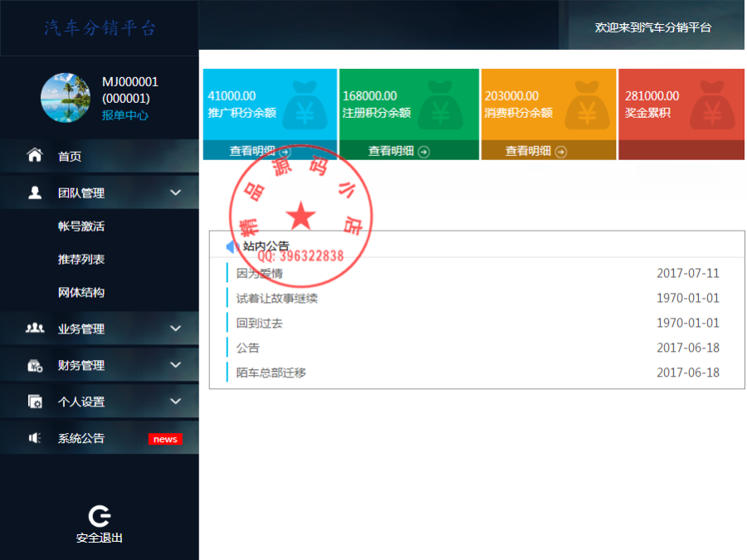Click the speaker icon beside 系统公告
The image size is (747, 560).
click(33, 437)
